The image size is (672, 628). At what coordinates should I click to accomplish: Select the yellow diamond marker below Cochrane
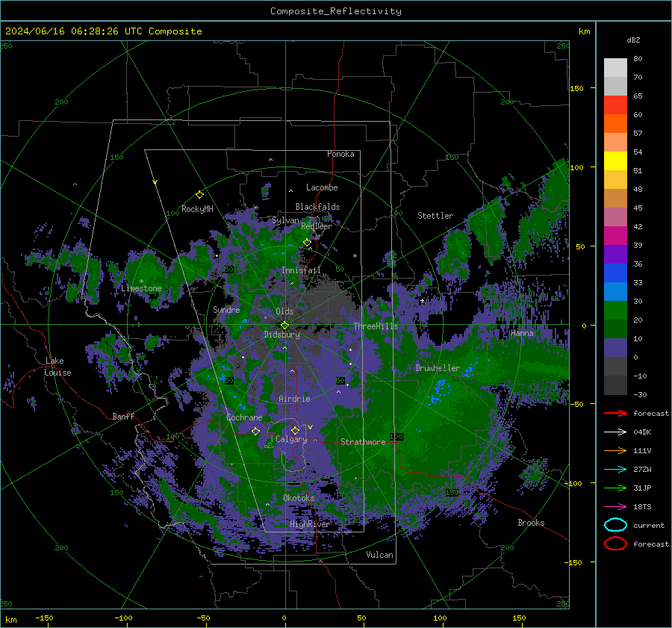[255, 431]
